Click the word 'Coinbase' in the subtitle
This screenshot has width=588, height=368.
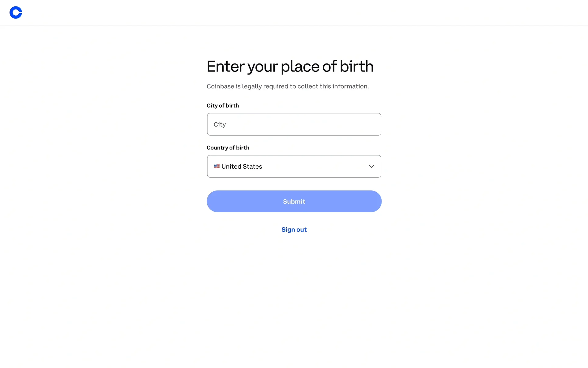coord(220,86)
